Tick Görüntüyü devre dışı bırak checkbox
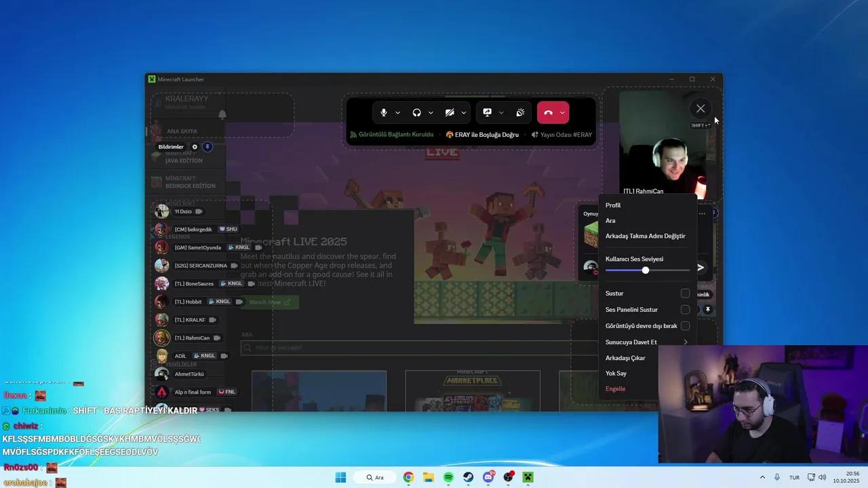 (x=685, y=326)
